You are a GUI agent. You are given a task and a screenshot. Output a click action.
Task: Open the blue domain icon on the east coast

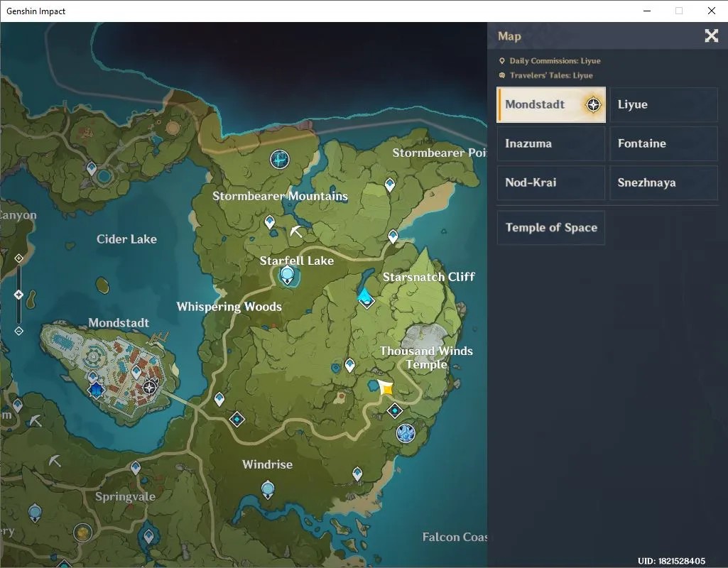406,433
